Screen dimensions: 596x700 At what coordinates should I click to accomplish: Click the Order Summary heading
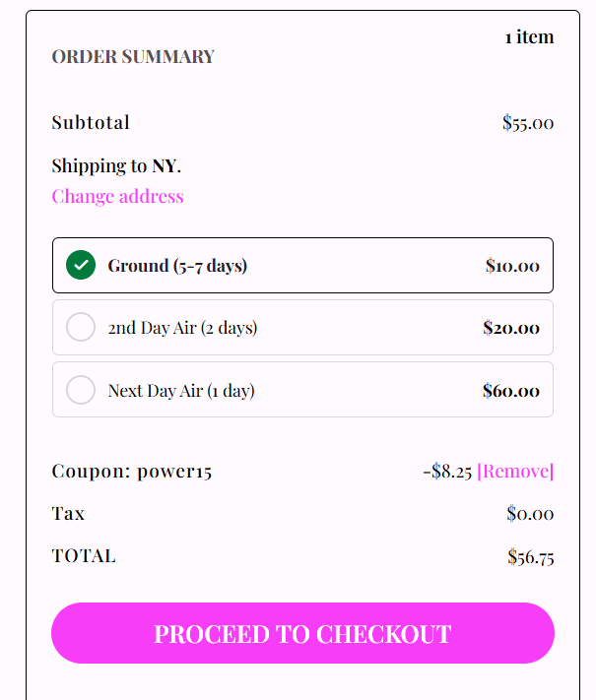133,56
